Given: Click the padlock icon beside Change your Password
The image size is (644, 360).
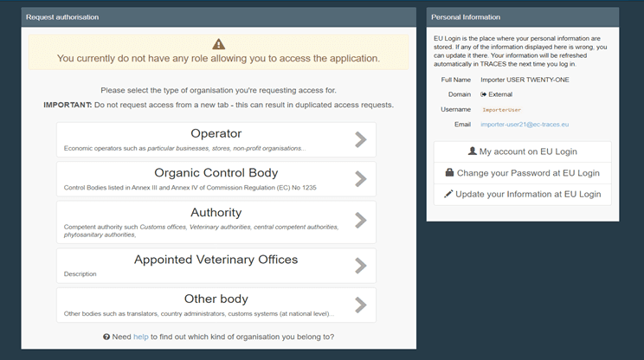Looking at the screenshot, I should pos(450,172).
